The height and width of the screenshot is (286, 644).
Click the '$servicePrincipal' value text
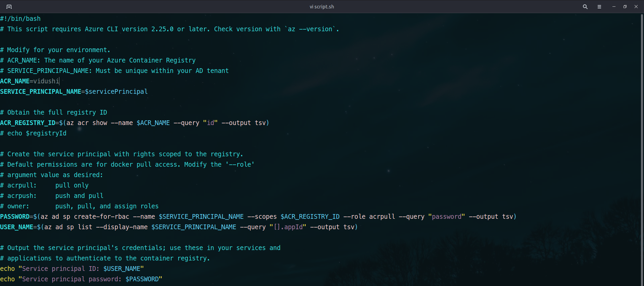coord(116,92)
